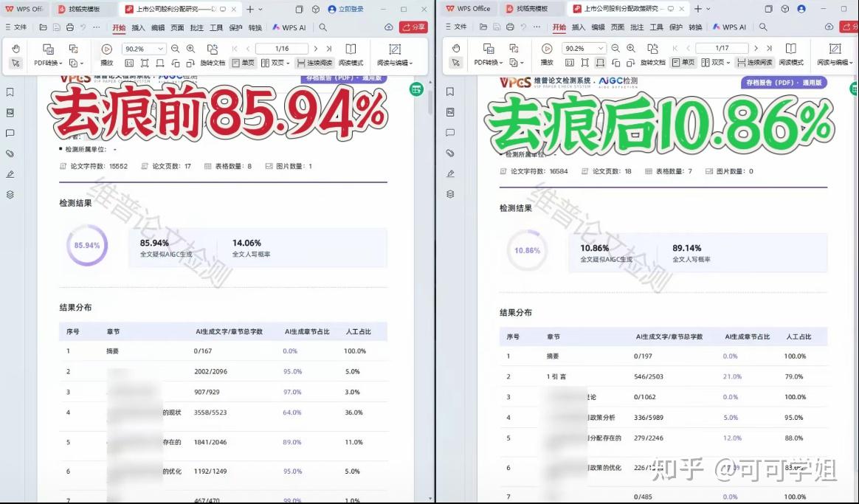Click the open folder icon in right window

483,27
